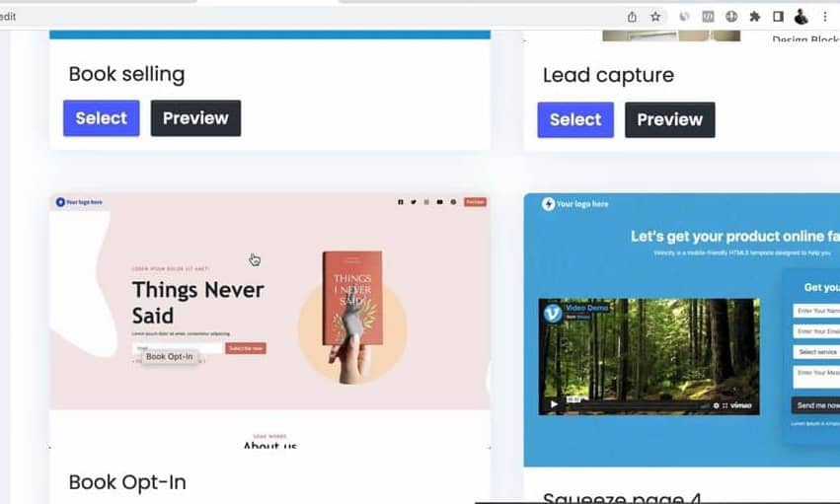
Task: Open the Extensions puzzle piece icon
Action: pyautogui.click(x=755, y=17)
